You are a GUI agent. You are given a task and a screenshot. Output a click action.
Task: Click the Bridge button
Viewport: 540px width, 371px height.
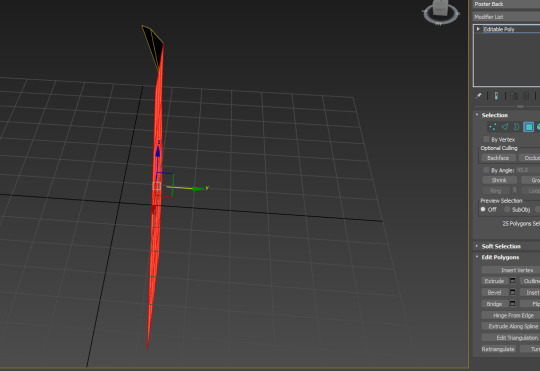point(495,304)
